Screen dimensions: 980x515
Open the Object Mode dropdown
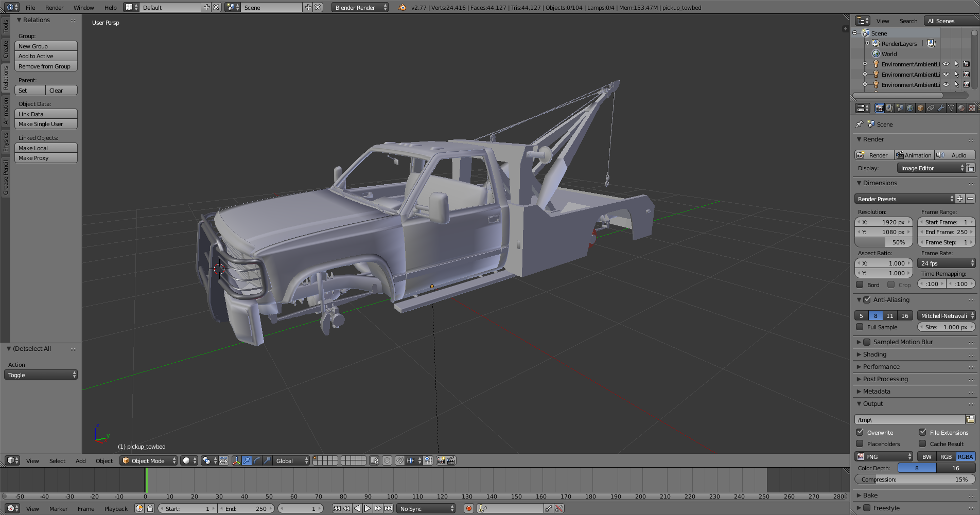tap(148, 460)
